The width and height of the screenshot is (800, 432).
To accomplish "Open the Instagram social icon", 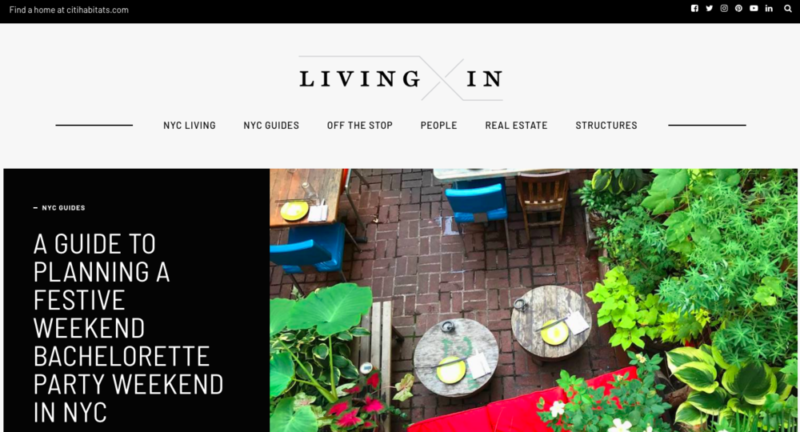I will point(724,8).
